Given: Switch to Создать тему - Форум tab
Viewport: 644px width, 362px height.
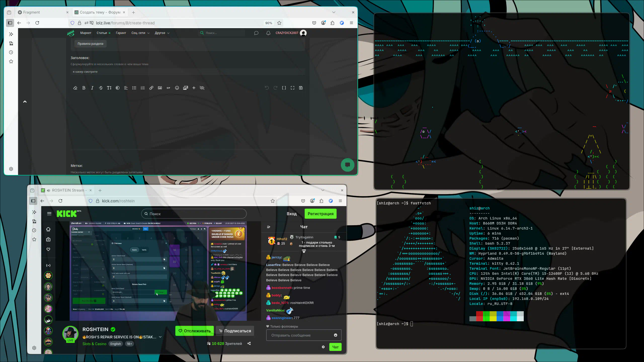Looking at the screenshot, I should tap(100, 12).
